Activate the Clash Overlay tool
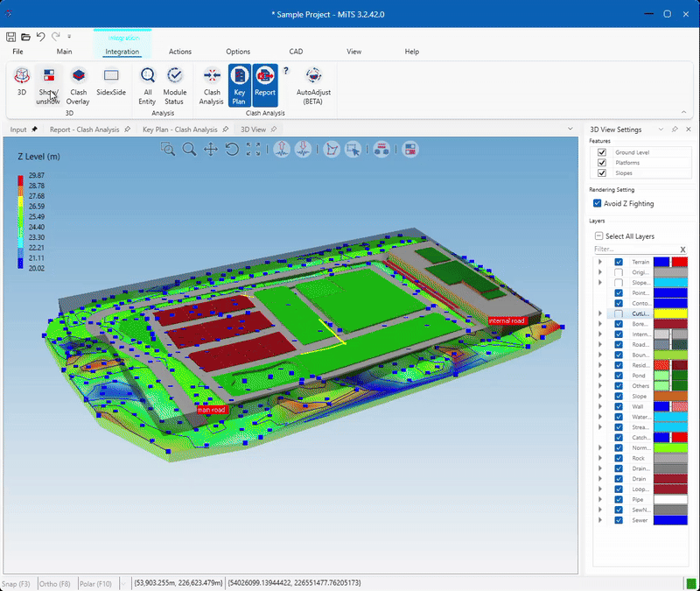This screenshot has height=591, width=700. coord(78,86)
